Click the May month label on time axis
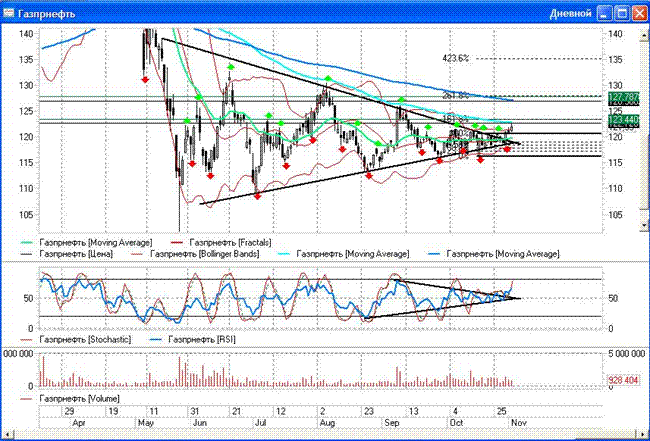The width and height of the screenshot is (650, 441). tap(146, 423)
